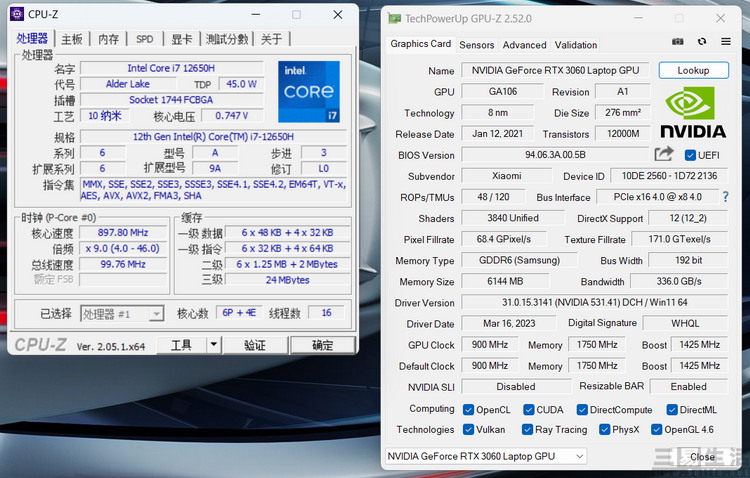Toggle the Vulkan checkbox
750x478 pixels.
point(468,430)
